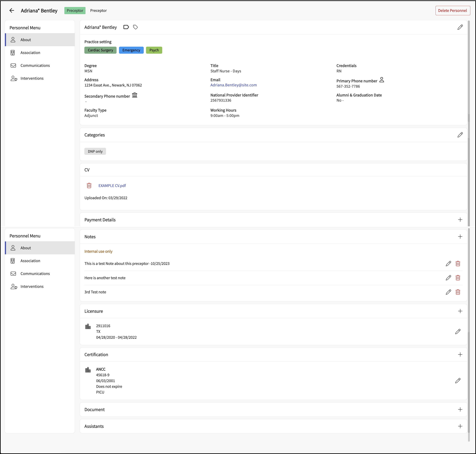Edit the '3rd Test note' entry

[x=448, y=292]
